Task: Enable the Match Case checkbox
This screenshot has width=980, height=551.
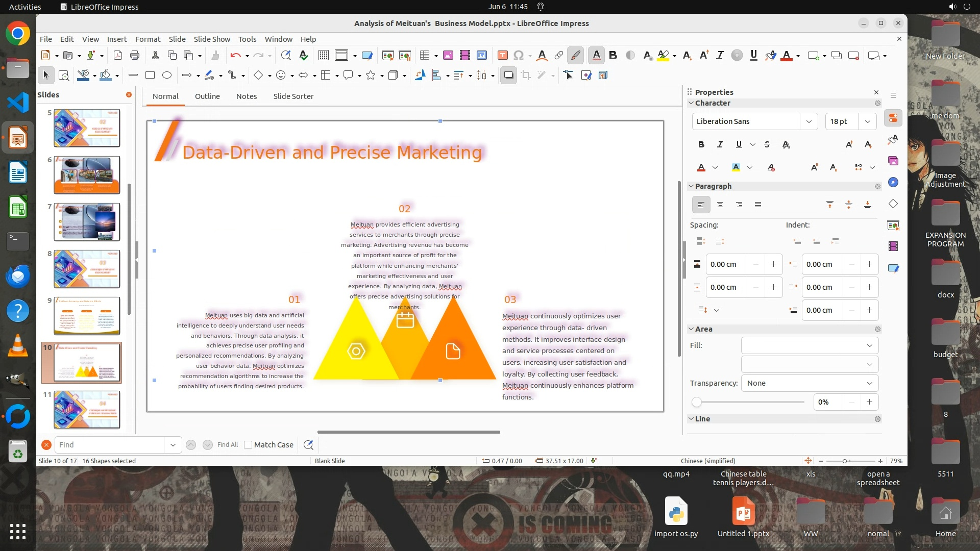Action: click(x=248, y=445)
